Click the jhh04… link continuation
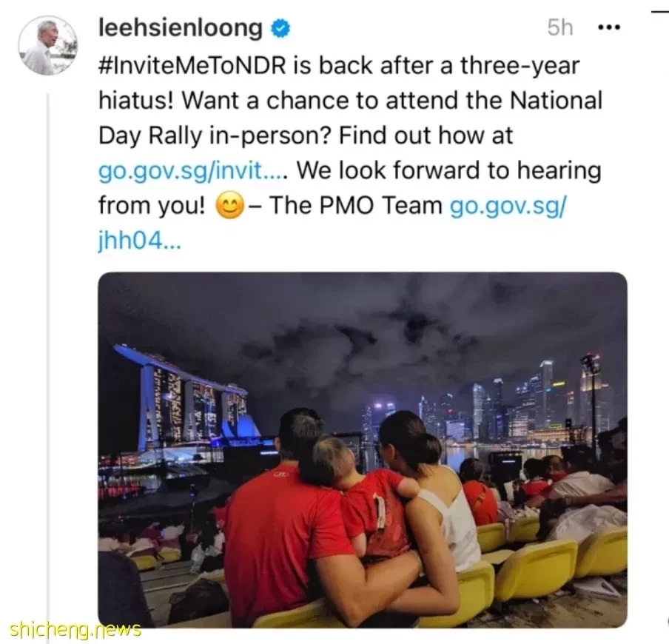 tap(140, 242)
